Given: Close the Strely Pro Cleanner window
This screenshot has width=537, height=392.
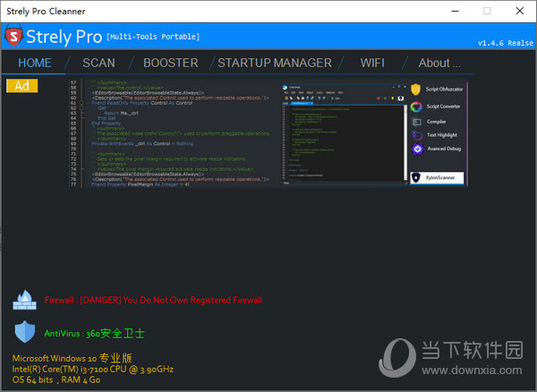Looking at the screenshot, I should (x=519, y=11).
